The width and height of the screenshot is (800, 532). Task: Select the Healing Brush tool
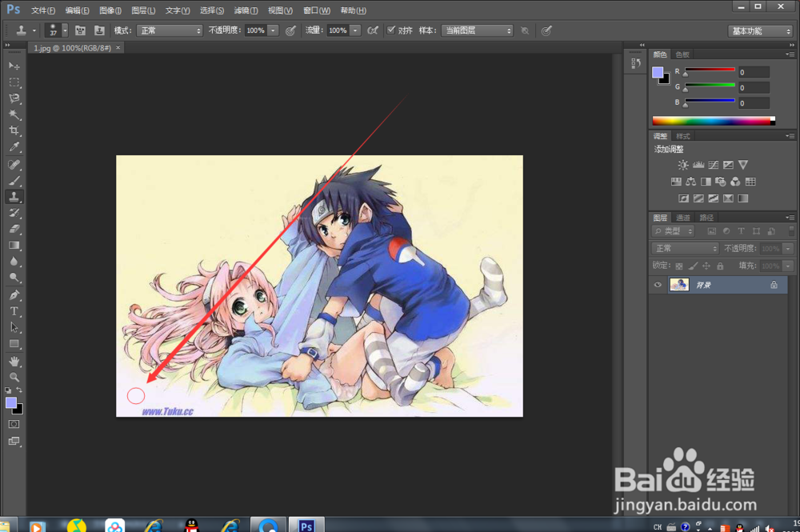point(14,165)
